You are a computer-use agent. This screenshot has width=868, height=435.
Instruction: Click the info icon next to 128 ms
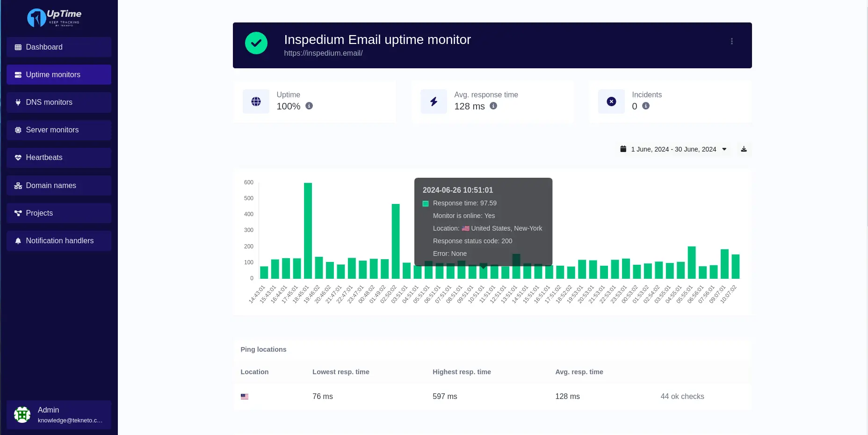click(x=493, y=106)
